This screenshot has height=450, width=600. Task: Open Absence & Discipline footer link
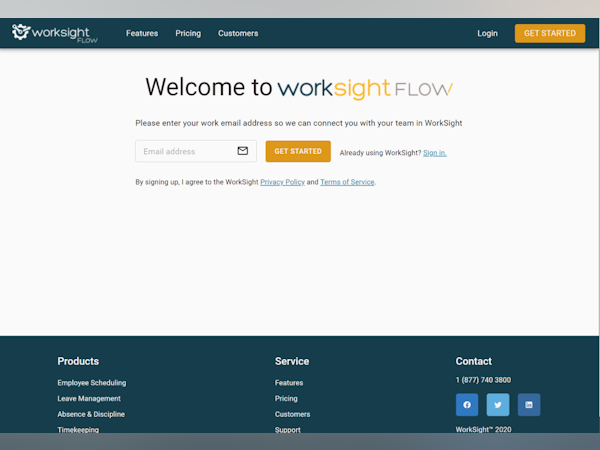(91, 414)
